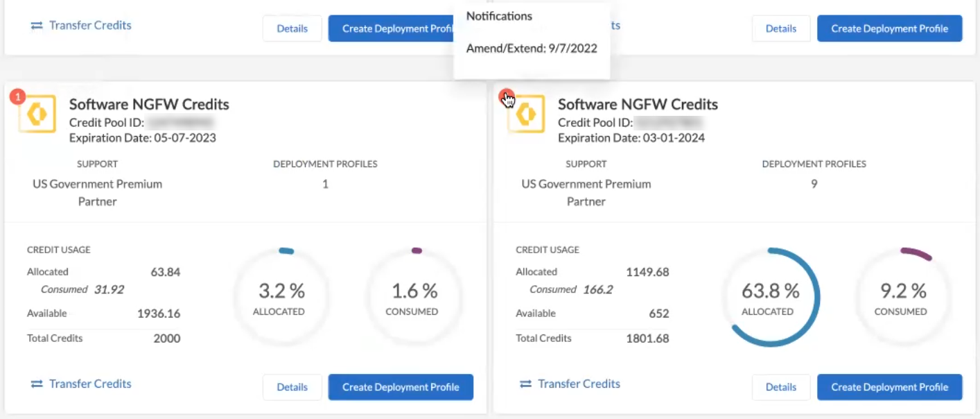The height and width of the screenshot is (419, 980).
Task: Click the Allocated value 63.84
Action: [166, 272]
